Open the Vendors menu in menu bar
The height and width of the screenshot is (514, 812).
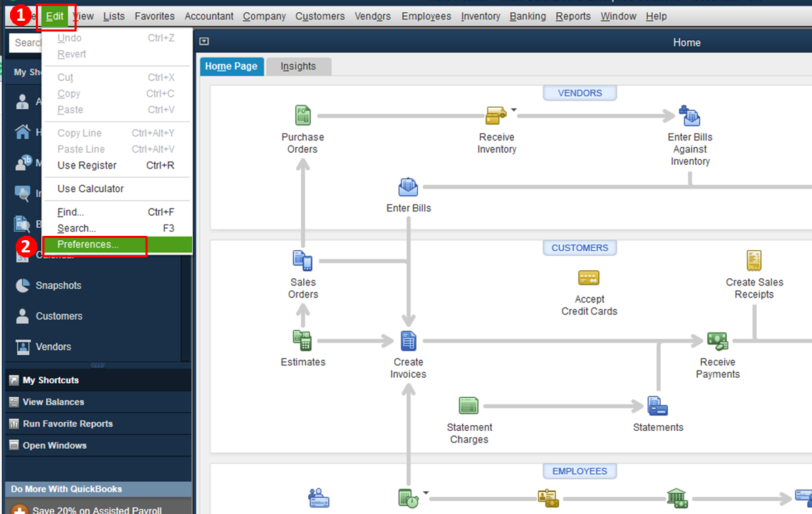pyautogui.click(x=373, y=16)
